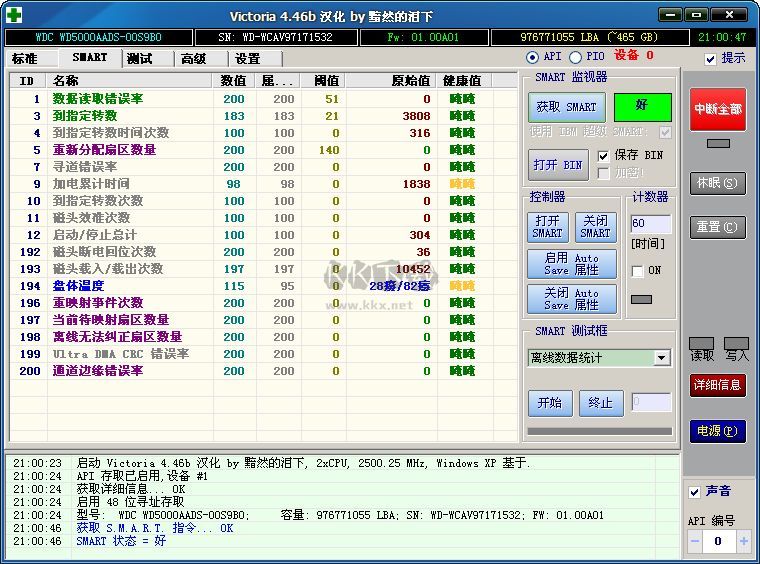Click the 获取 SMART button
The width and height of the screenshot is (760, 564).
(566, 107)
